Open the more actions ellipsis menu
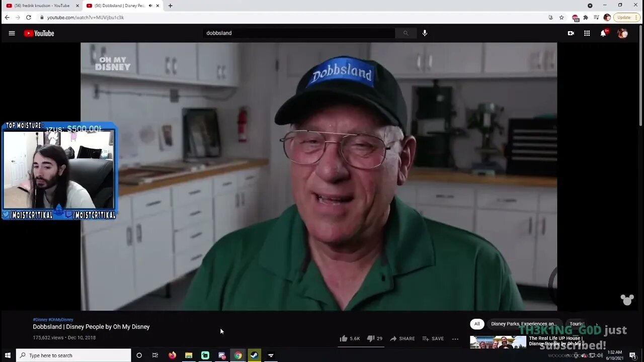Viewport: 644px width, 362px height. click(455, 339)
